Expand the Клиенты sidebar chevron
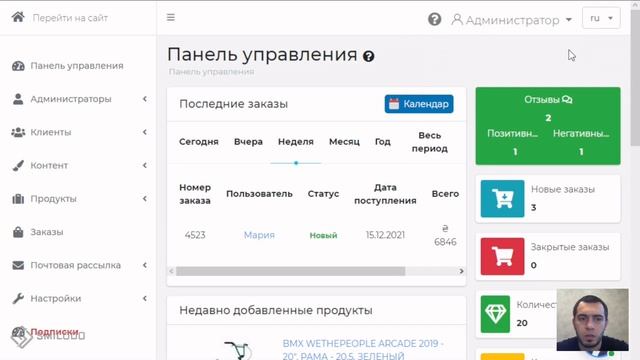The image size is (640, 360). click(x=145, y=132)
